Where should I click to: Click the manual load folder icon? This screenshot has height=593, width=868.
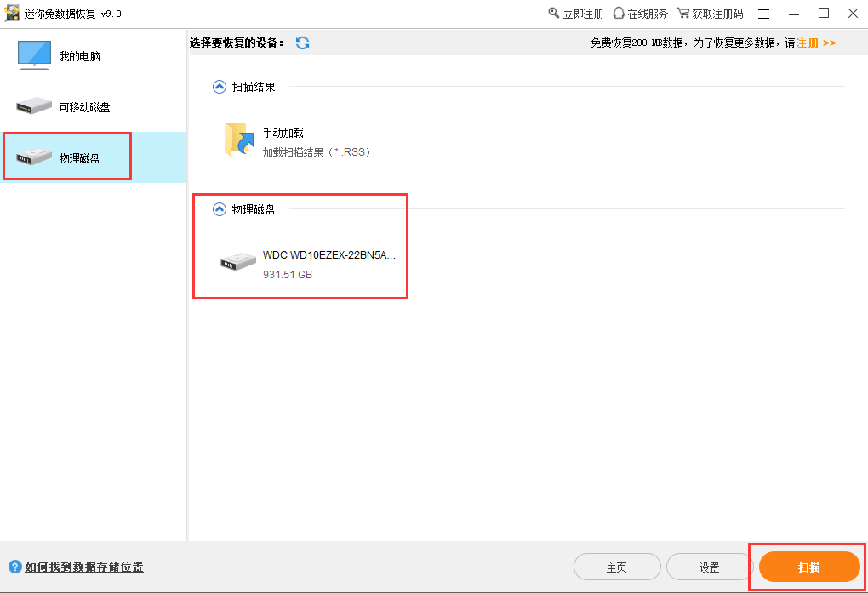point(239,140)
